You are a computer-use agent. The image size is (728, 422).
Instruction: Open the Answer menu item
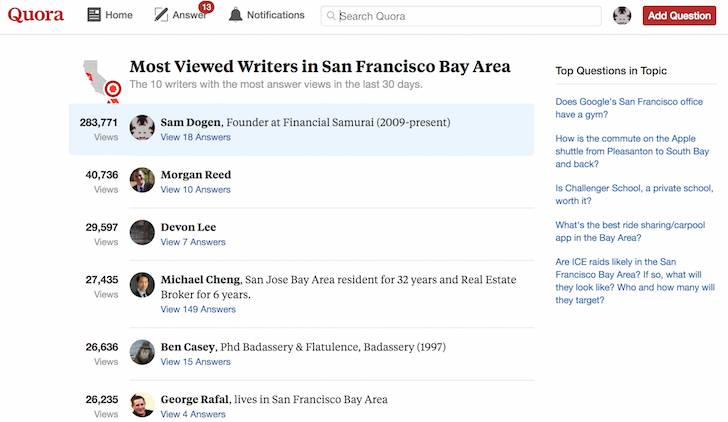pos(189,15)
